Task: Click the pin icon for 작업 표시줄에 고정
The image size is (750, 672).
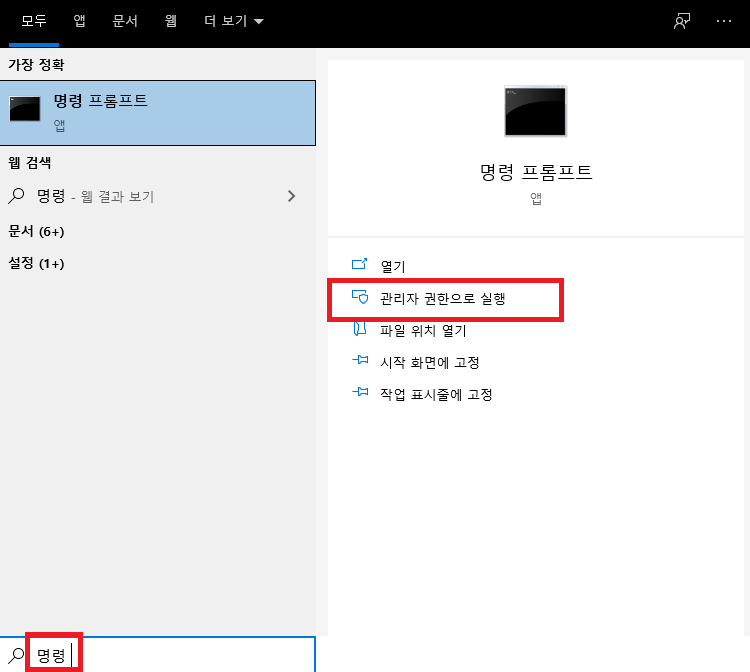Action: pos(360,392)
